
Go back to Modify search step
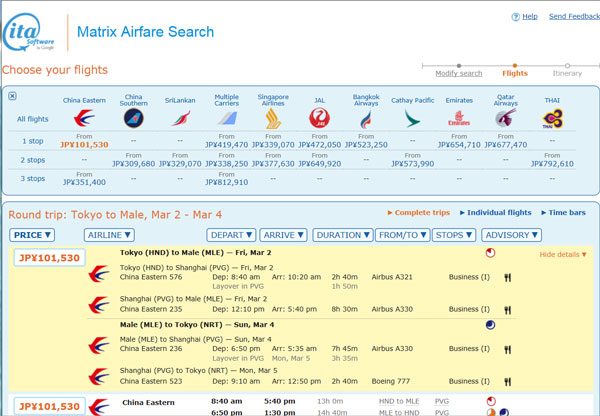(x=459, y=73)
